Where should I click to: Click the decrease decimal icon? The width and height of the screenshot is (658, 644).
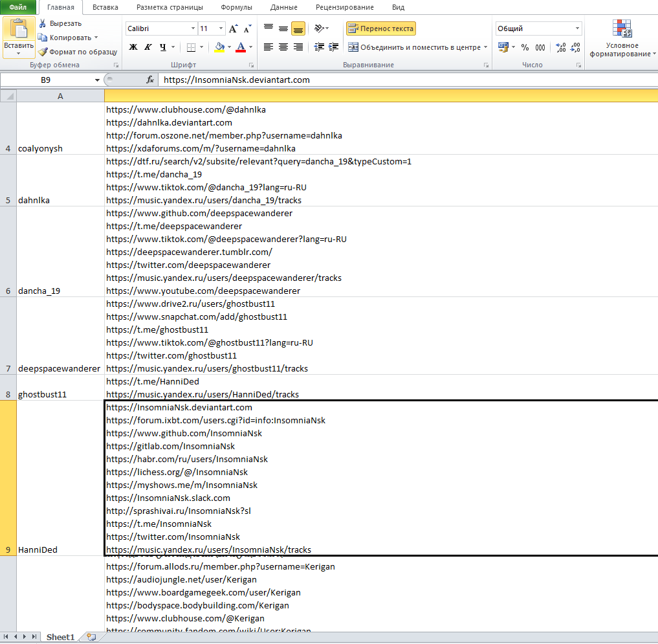coord(575,47)
